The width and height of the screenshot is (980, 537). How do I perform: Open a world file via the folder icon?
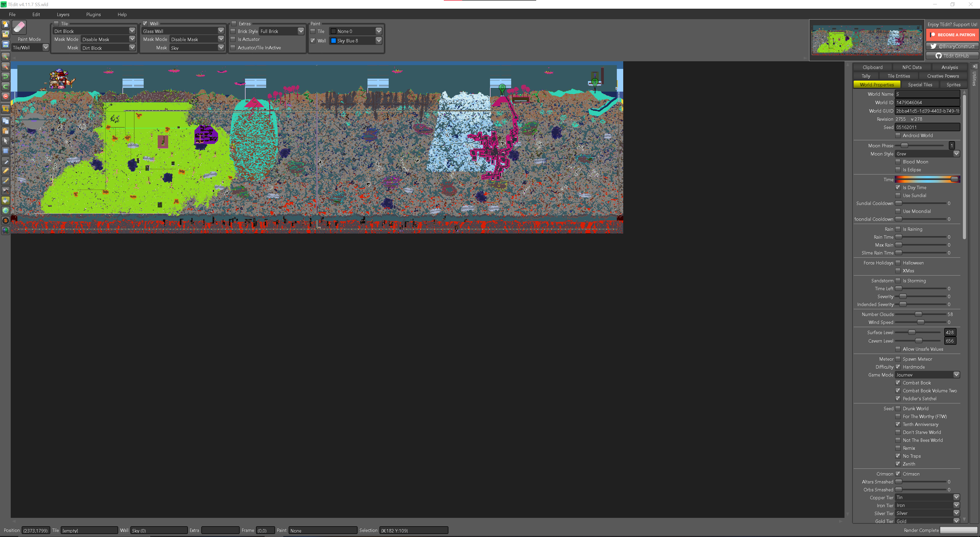coord(6,34)
